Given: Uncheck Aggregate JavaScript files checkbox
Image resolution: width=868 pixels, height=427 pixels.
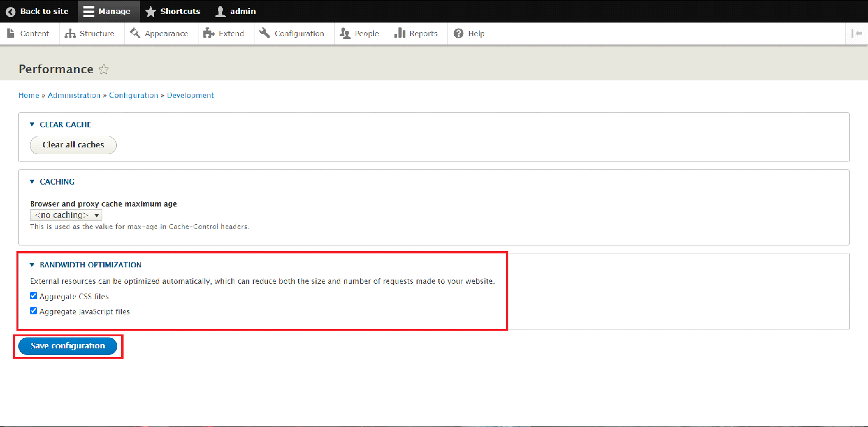Looking at the screenshot, I should point(34,311).
